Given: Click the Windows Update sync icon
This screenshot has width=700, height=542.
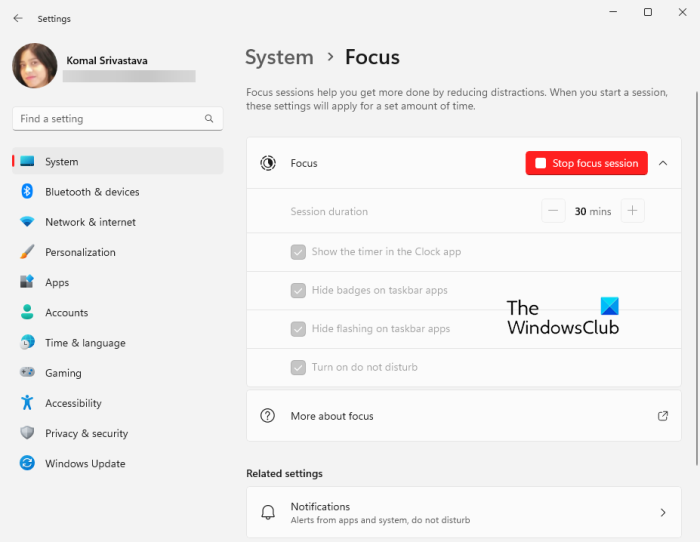Looking at the screenshot, I should coord(27,464).
